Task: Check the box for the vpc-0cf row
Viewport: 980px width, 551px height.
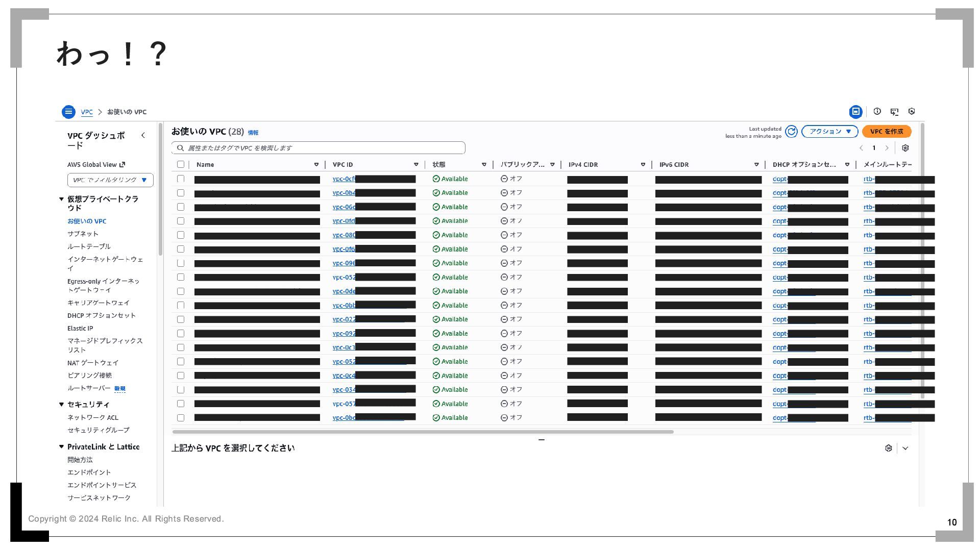Action: (x=181, y=179)
